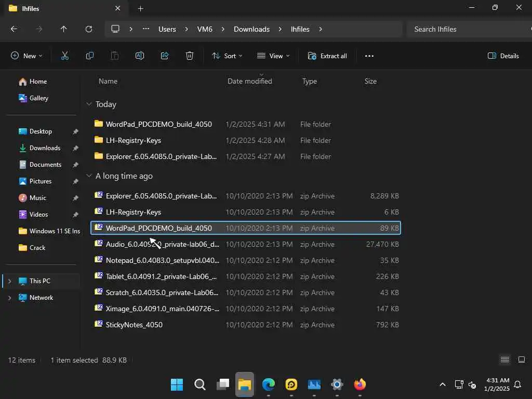
Task: Open the New item dropdown
Action: pyautogui.click(x=26, y=56)
